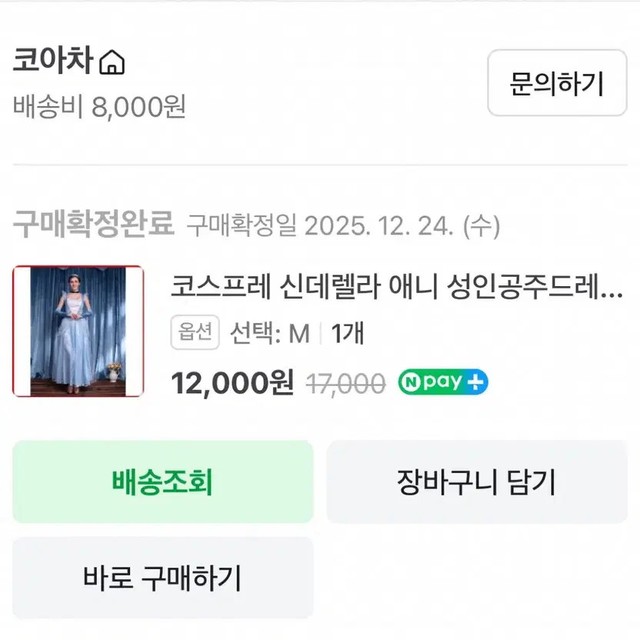Viewport: 640px width, 640px height.
Task: Click the store name 코아차
Action: click(52, 63)
